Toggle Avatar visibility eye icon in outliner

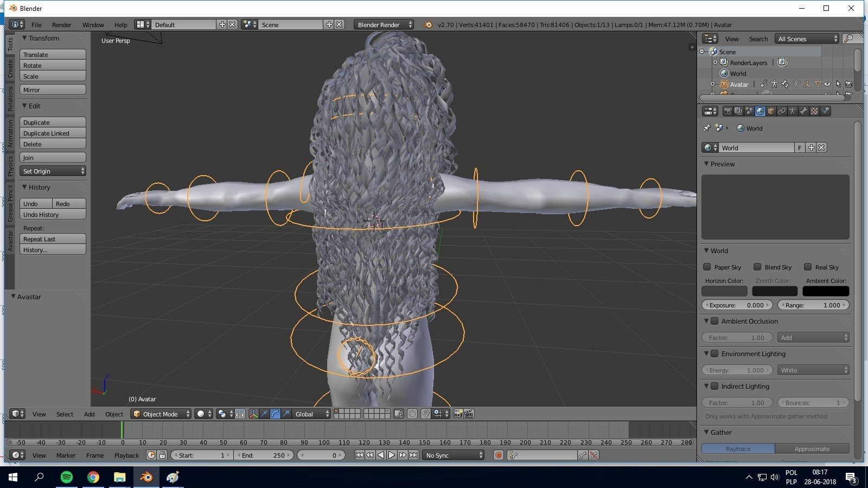[827, 84]
